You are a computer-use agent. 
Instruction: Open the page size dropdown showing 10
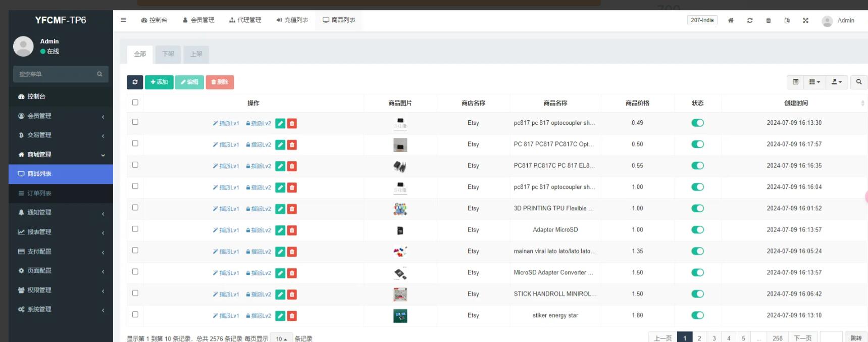coord(281,338)
